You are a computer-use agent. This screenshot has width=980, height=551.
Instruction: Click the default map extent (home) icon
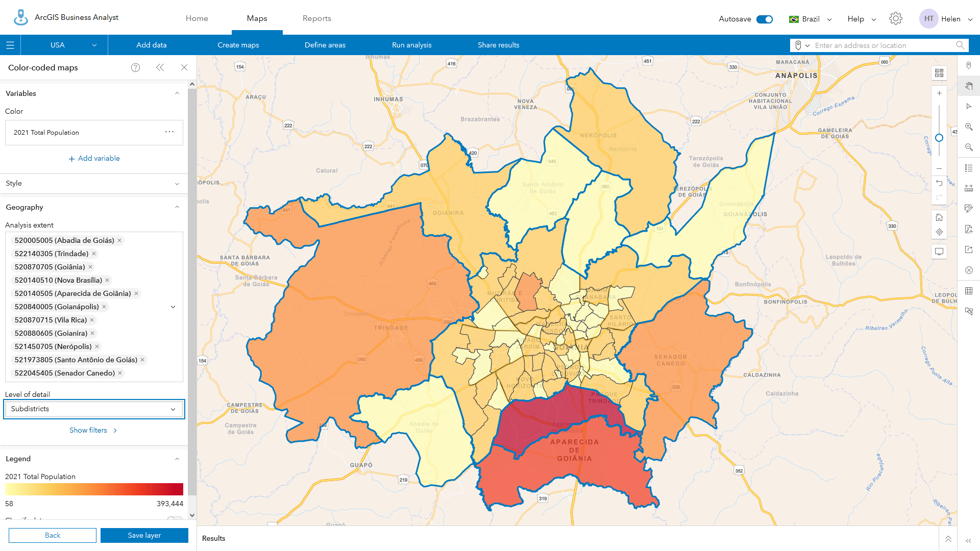click(939, 217)
